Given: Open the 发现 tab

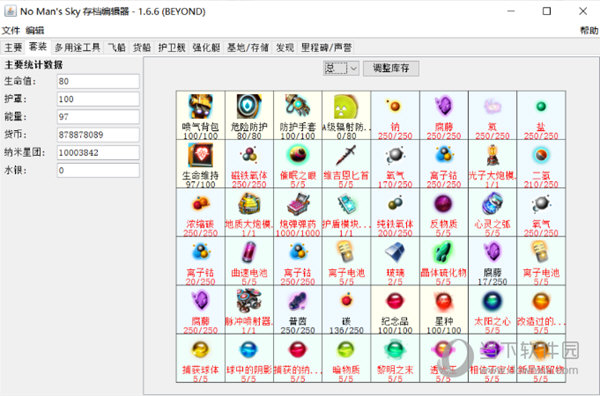Looking at the screenshot, I should 285,47.
